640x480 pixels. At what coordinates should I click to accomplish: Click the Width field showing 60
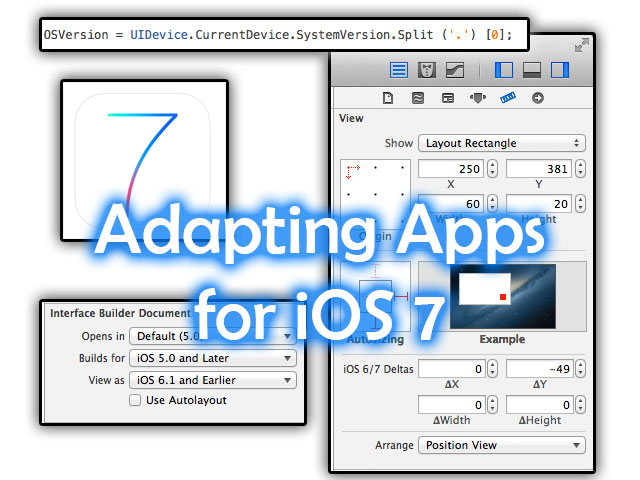[x=451, y=203]
